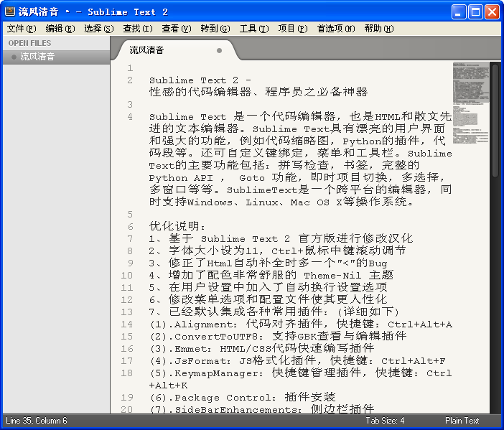Viewport: 504px width, 430px height.
Task: Click line number 4 in the gutter
Action: tap(130, 117)
